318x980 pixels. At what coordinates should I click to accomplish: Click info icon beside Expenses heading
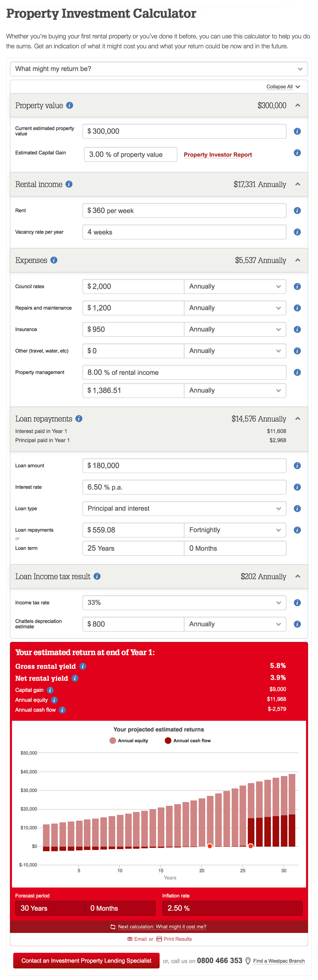pyautogui.click(x=54, y=260)
